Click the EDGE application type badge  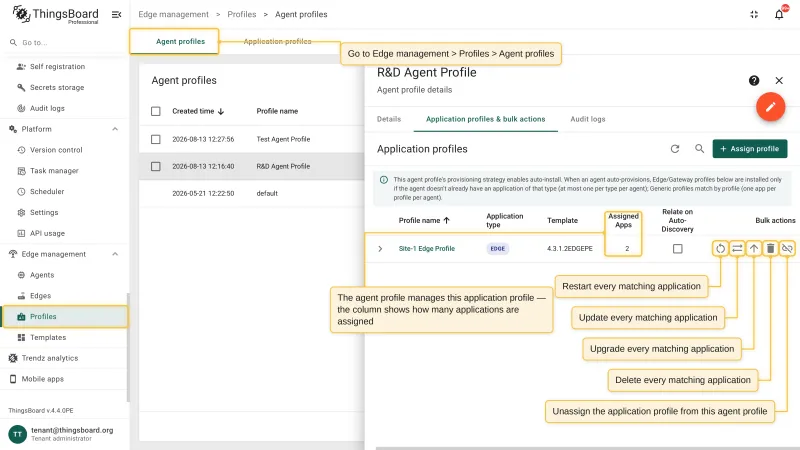pyautogui.click(x=497, y=248)
